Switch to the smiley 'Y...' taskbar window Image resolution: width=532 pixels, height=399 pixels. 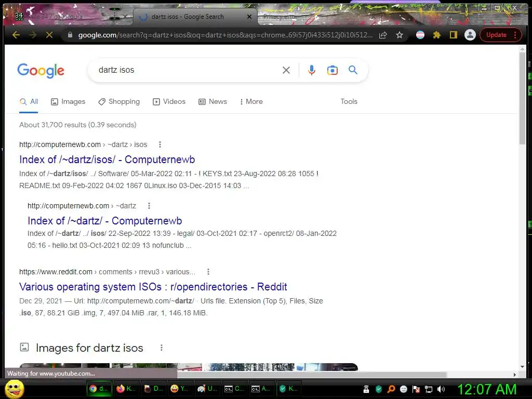tap(180, 389)
